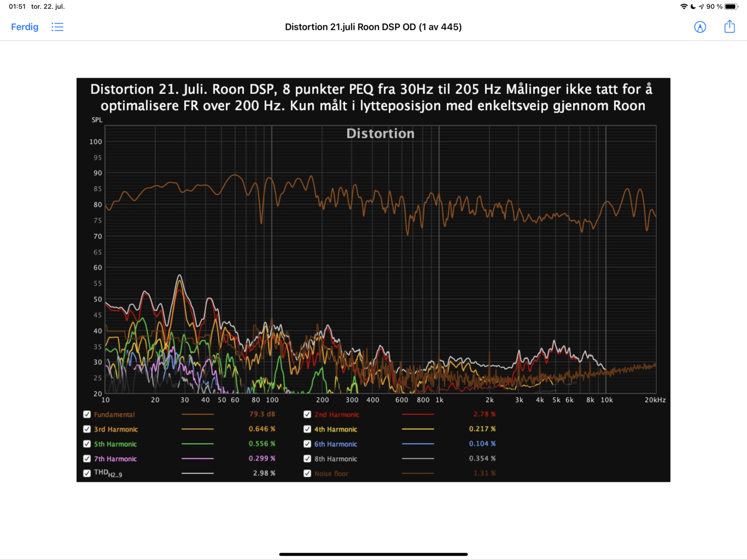Image resolution: width=747 pixels, height=560 pixels.
Task: Toggle the THD H2..9 checkbox
Action: click(x=87, y=473)
